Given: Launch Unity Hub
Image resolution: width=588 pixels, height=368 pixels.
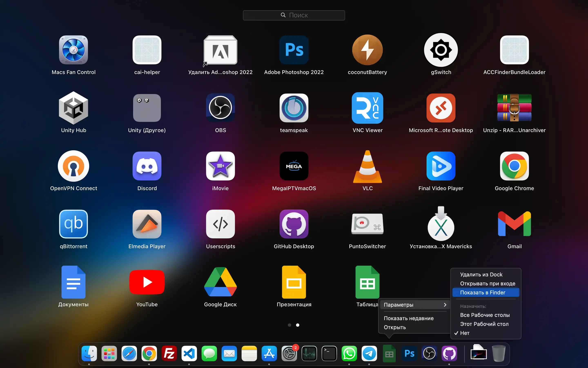Looking at the screenshot, I should coord(73,108).
